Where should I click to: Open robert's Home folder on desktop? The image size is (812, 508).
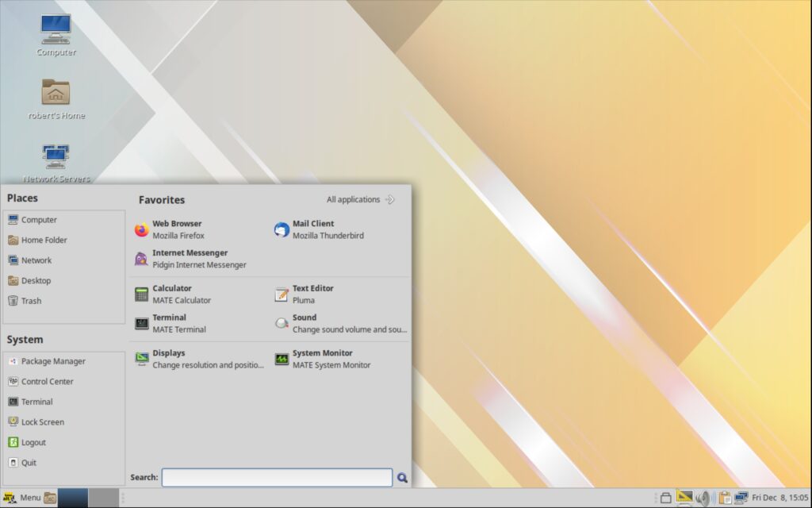(56, 99)
